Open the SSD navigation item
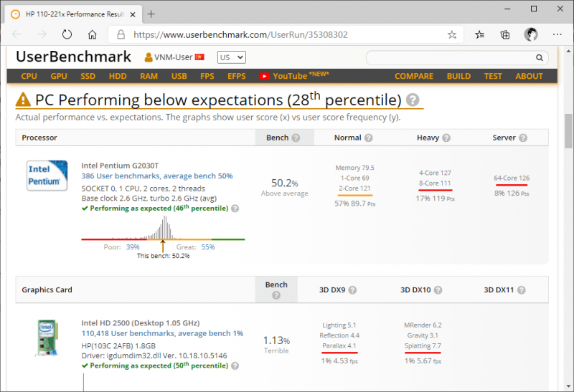The image size is (574, 392). pyautogui.click(x=88, y=76)
